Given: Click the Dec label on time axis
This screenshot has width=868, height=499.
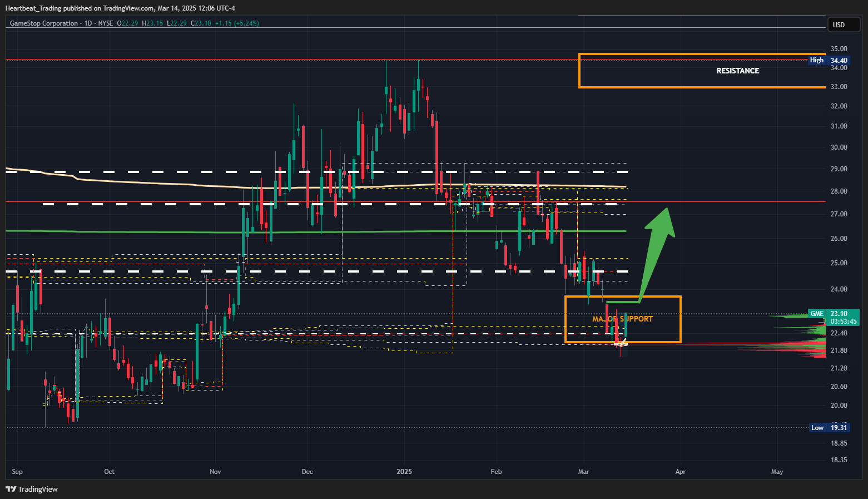Looking at the screenshot, I should coord(307,472).
